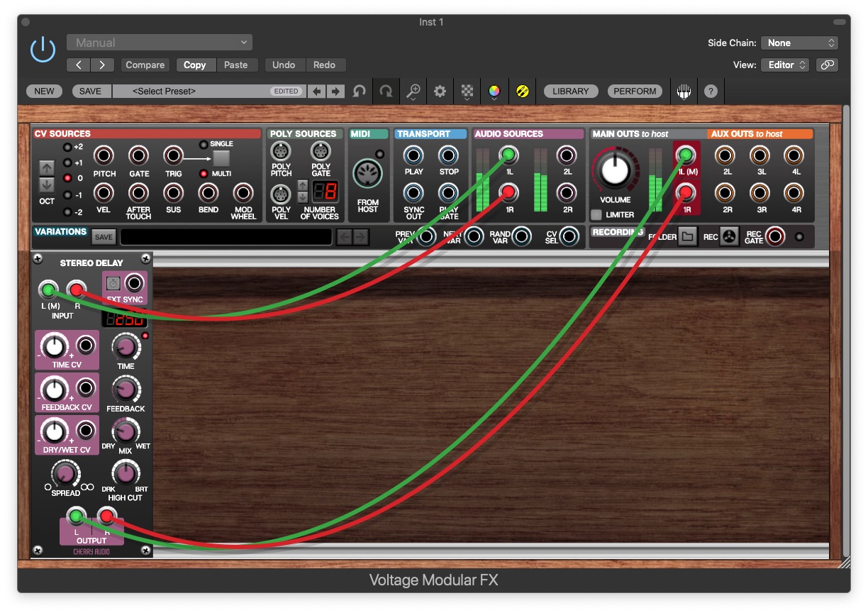Click the MIDI From Host connector
Viewport: 868px width, 613px height.
click(368, 173)
